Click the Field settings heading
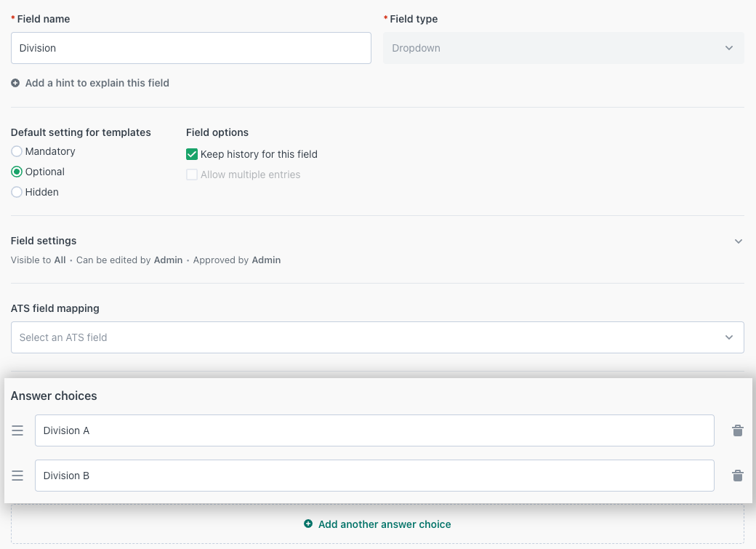 tap(44, 241)
